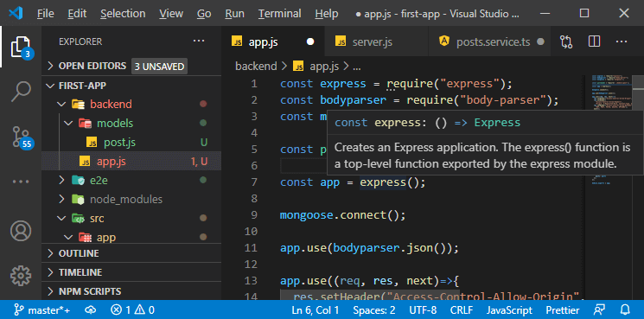Change encoding via UTF-8

[x=423, y=310]
